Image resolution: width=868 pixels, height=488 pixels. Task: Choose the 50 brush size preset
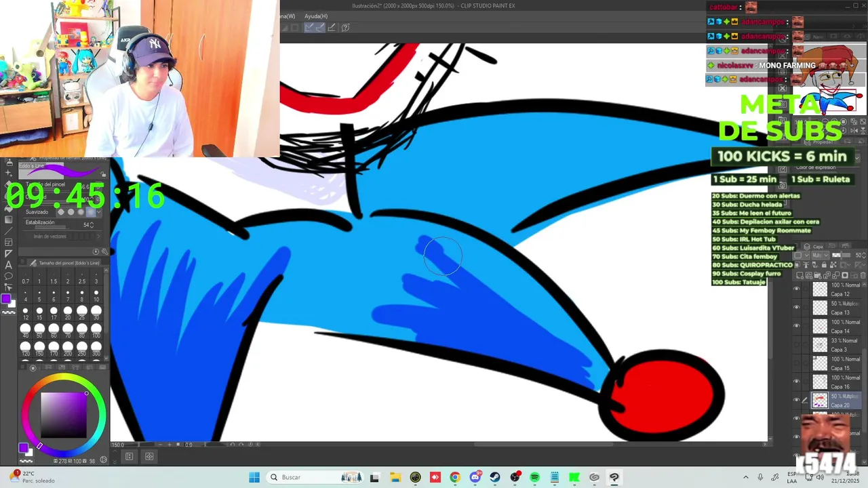[39, 332]
